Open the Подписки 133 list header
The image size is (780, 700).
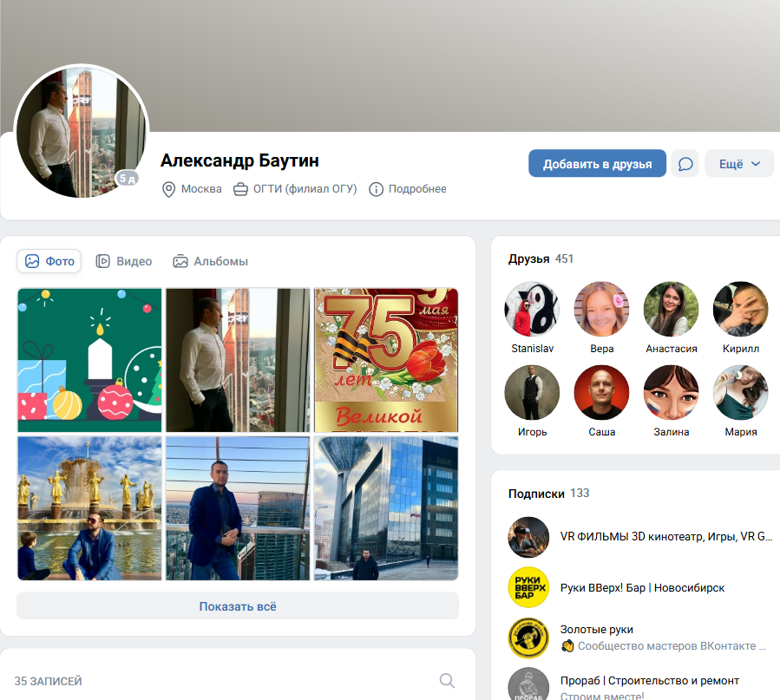tap(548, 493)
